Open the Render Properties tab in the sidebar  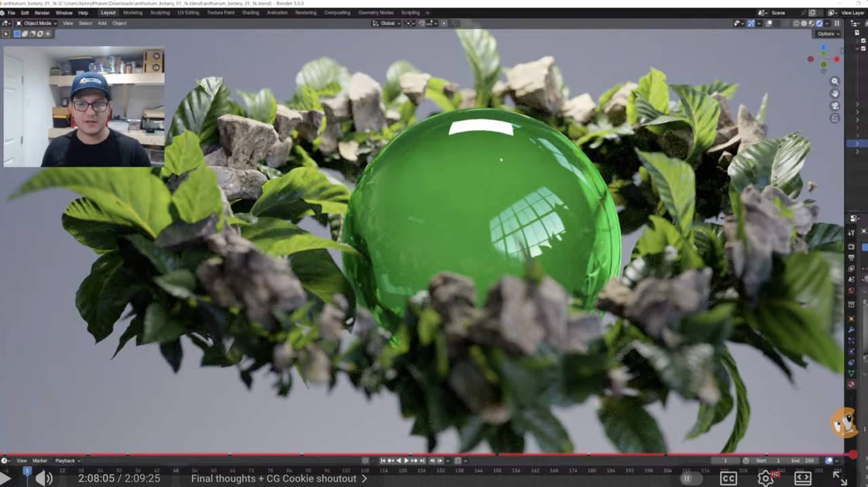point(850,247)
